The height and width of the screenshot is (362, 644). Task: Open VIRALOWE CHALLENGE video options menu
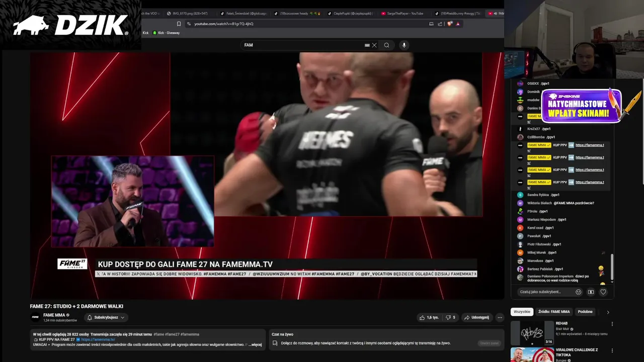pos(612,350)
